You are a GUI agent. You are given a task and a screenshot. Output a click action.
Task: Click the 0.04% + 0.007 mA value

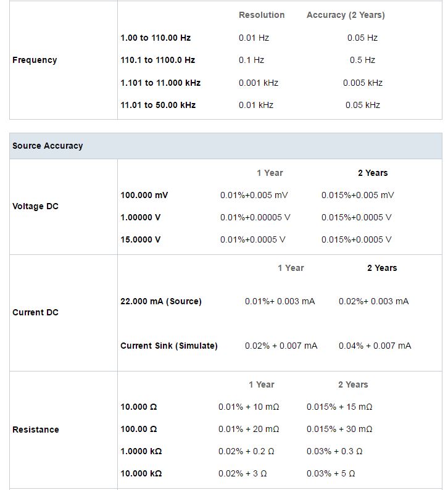click(375, 346)
